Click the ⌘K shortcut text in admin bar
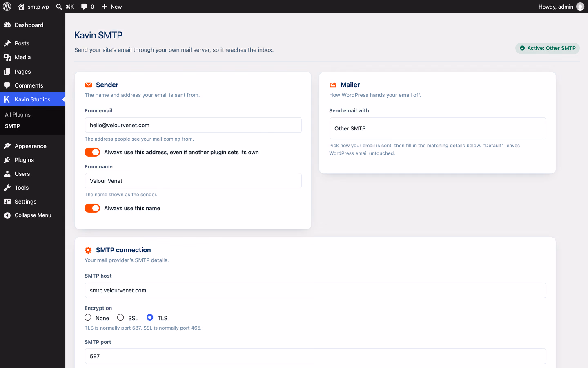Screen dimensions: 588x368 pyautogui.click(x=70, y=7)
